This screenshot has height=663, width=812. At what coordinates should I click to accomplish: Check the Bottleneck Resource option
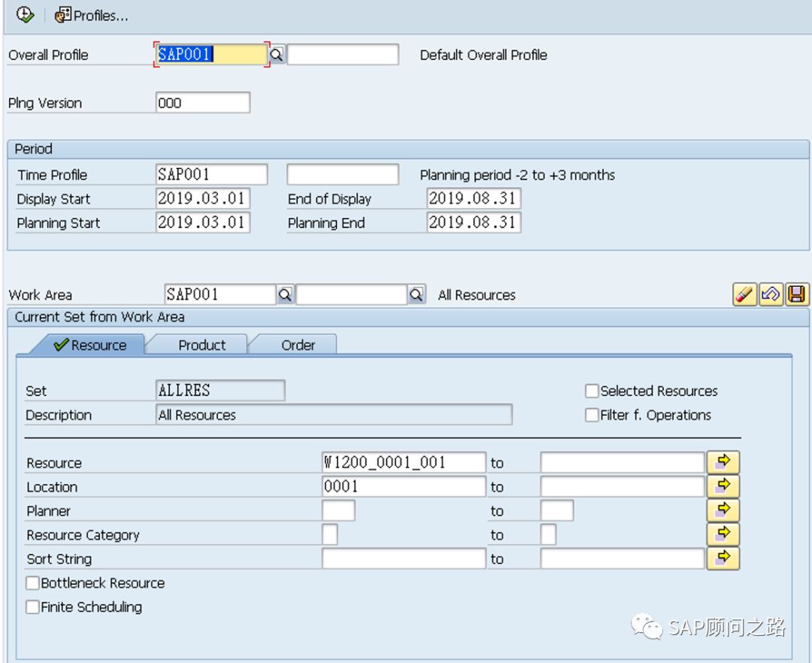pyautogui.click(x=32, y=583)
